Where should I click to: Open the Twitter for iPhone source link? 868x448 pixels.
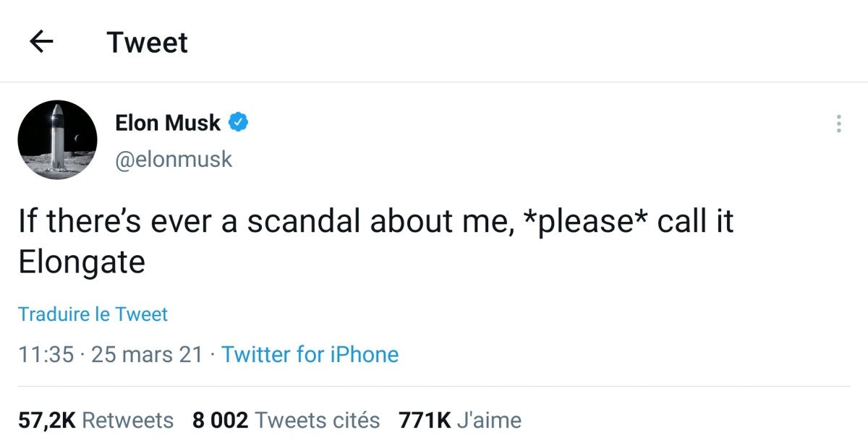[310, 355]
